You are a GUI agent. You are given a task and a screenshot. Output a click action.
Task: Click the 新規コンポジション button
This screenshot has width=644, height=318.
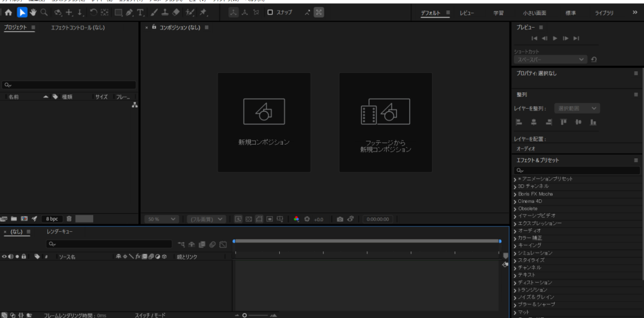pyautogui.click(x=264, y=122)
